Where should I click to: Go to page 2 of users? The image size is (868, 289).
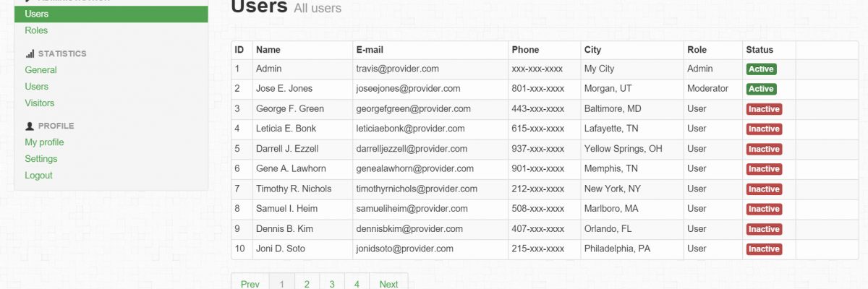coord(307,284)
